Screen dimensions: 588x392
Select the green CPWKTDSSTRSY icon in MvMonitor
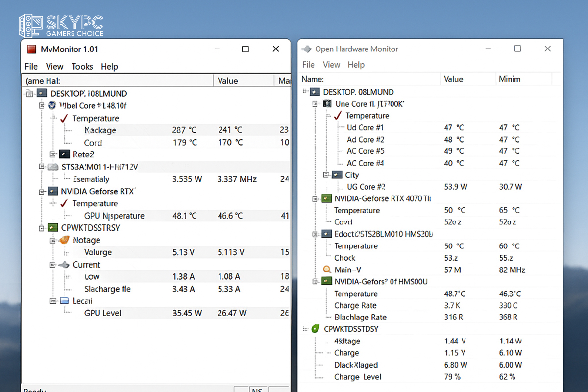(x=53, y=228)
